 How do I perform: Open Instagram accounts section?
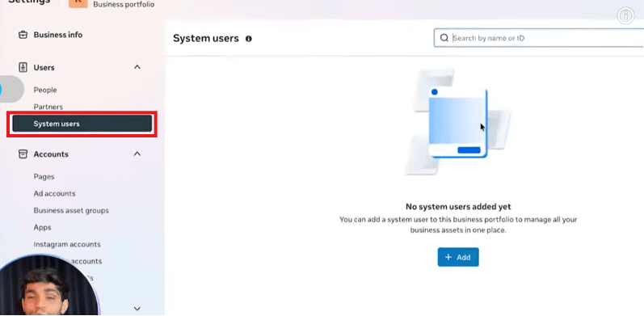67,244
